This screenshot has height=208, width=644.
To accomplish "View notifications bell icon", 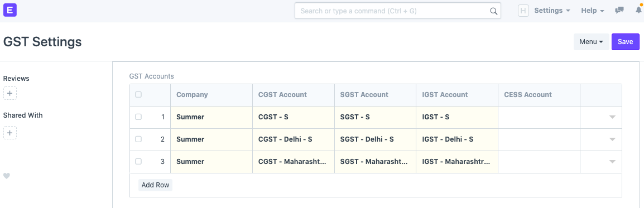I will click(638, 11).
